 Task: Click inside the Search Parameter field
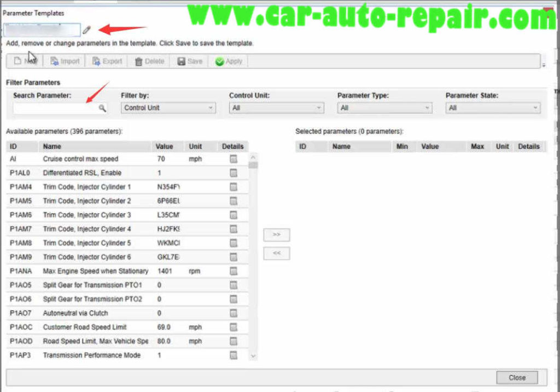(x=52, y=108)
